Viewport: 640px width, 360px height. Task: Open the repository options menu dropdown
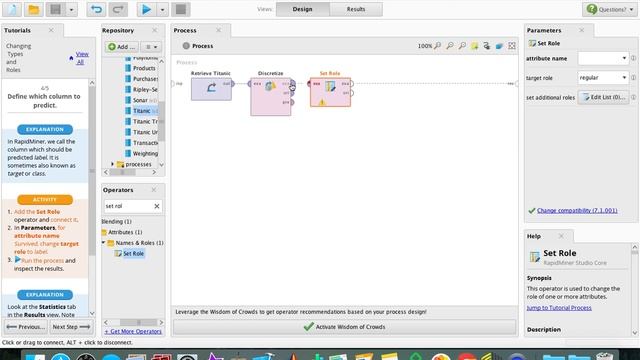[x=151, y=47]
